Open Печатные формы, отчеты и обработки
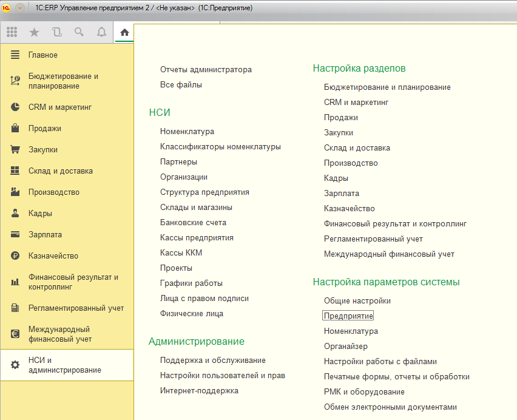Image resolution: width=517 pixels, height=420 pixels. 397,377
